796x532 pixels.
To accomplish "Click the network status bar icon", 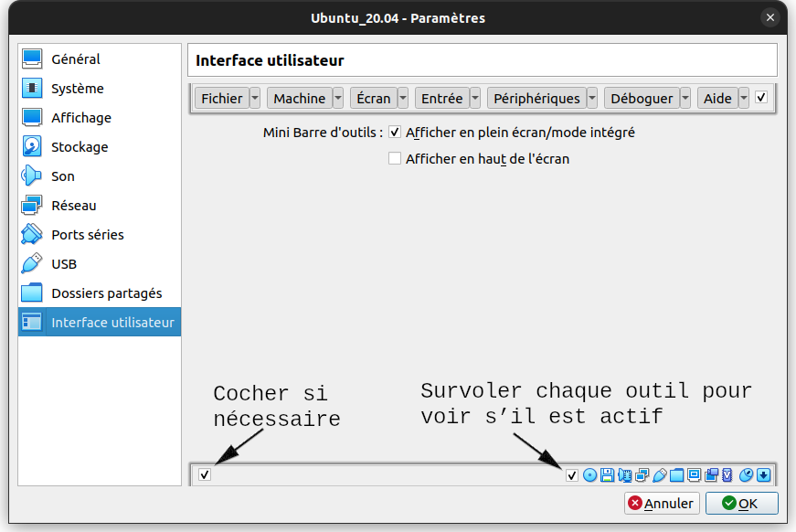I will click(x=642, y=474).
